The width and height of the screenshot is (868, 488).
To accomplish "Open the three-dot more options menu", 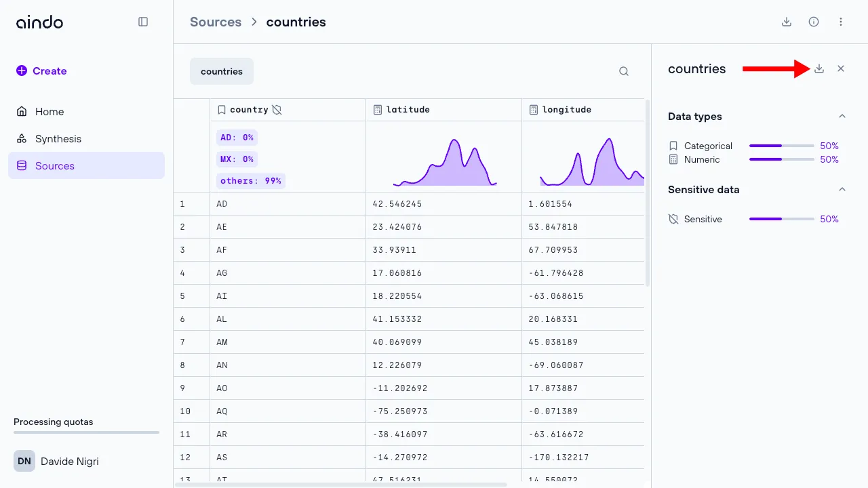I will (x=841, y=22).
